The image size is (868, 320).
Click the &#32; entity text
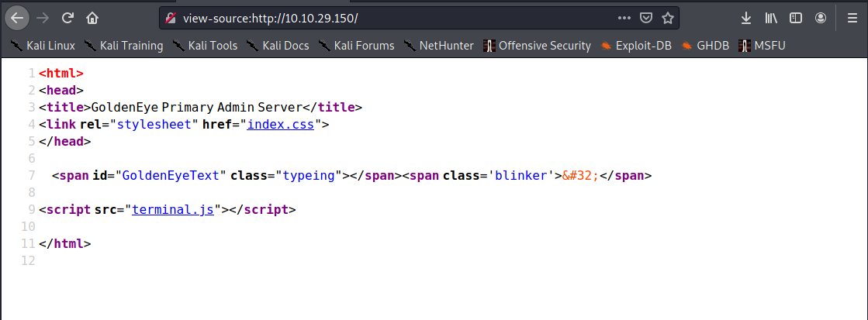(581, 176)
